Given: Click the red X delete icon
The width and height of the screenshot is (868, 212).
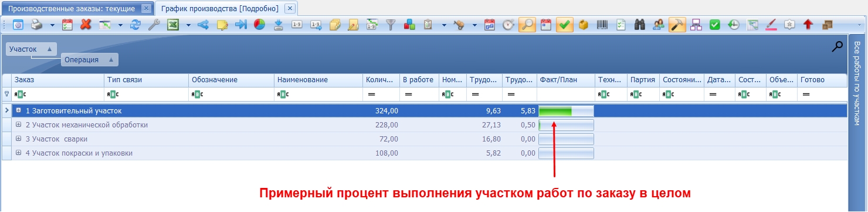Looking at the screenshot, I should [x=86, y=25].
